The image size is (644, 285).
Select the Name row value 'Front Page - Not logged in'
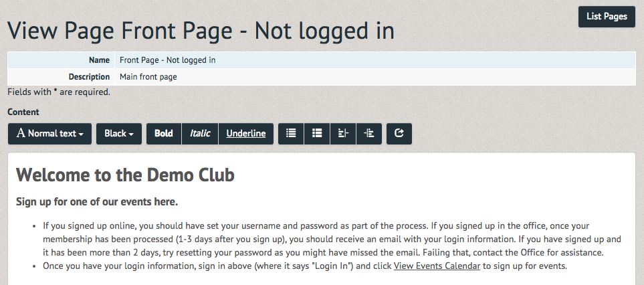tap(168, 60)
